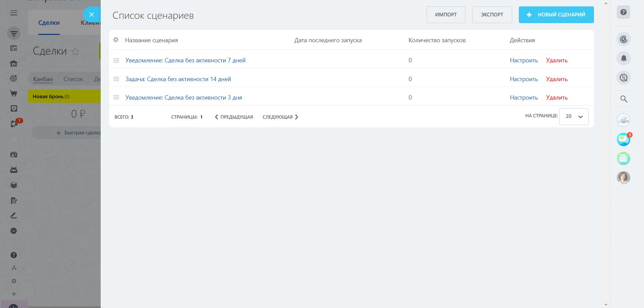The height and width of the screenshot is (308, 644).
Task: Select the Канбан view tab
Action: click(x=43, y=79)
